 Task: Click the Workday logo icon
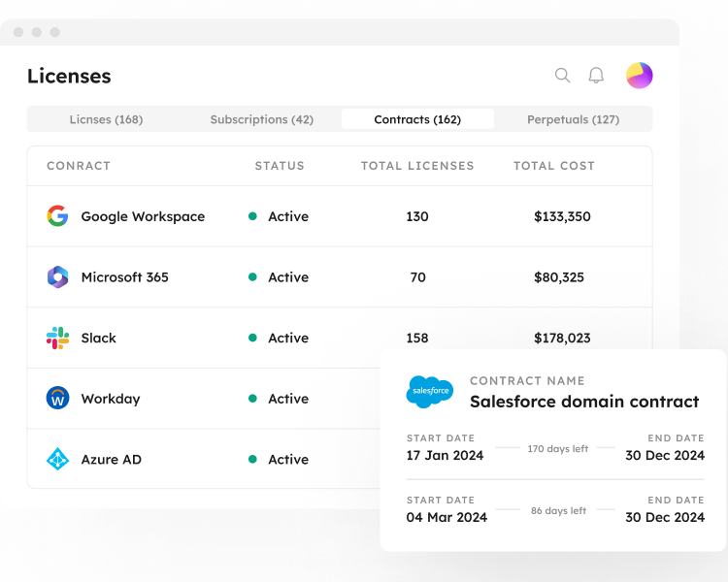click(x=57, y=399)
